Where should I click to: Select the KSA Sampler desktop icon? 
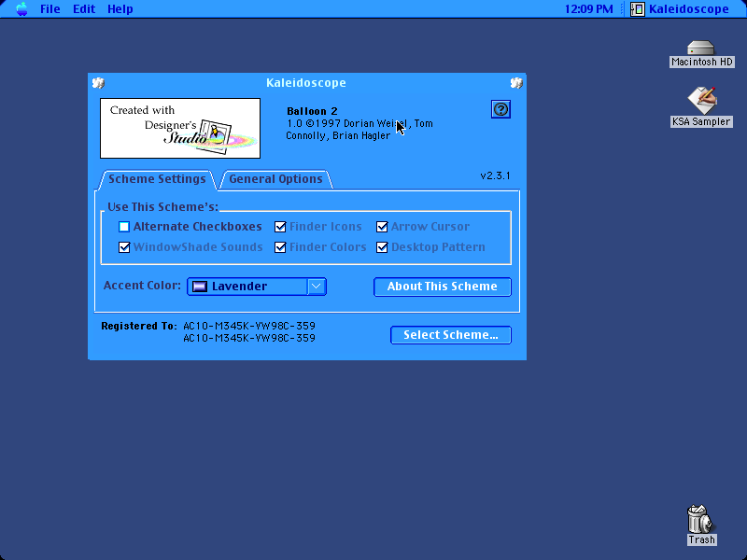[701, 107]
